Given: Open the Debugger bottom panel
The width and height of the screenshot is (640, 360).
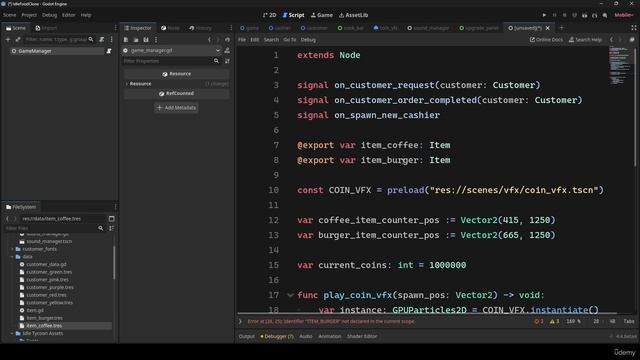Looking at the screenshot, I should pyautogui.click(x=277, y=336).
